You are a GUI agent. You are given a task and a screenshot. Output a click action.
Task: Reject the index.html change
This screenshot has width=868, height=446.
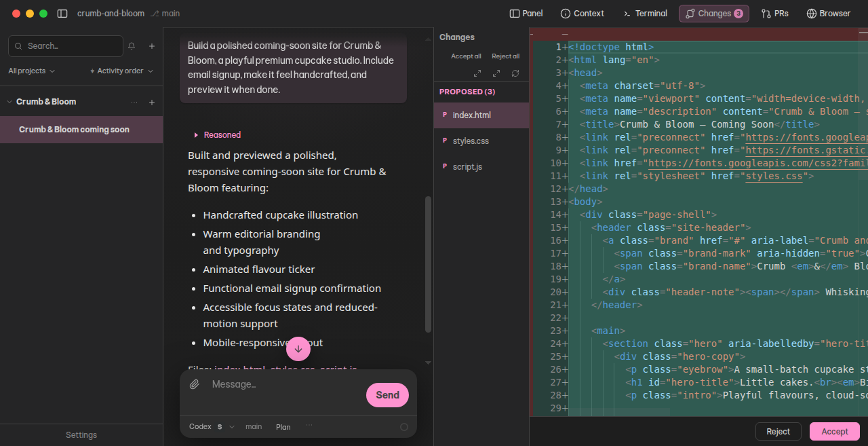click(778, 432)
